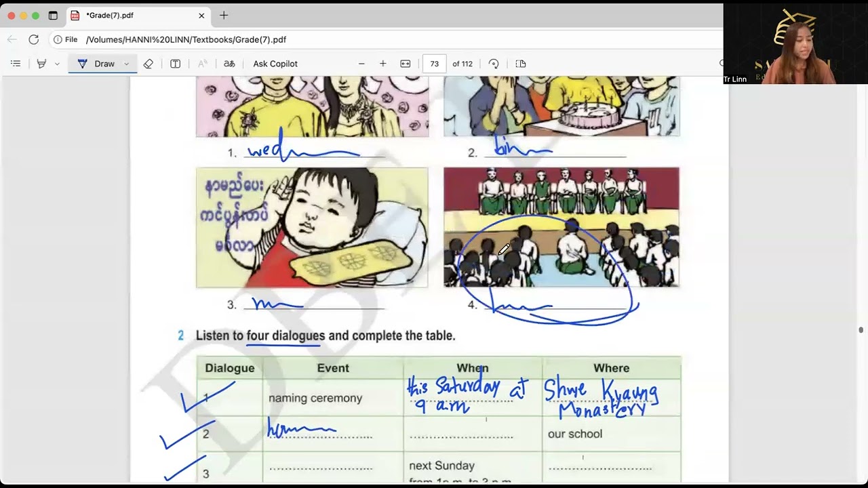Zoom out of the PDF
The height and width of the screenshot is (488, 868).
[361, 64]
